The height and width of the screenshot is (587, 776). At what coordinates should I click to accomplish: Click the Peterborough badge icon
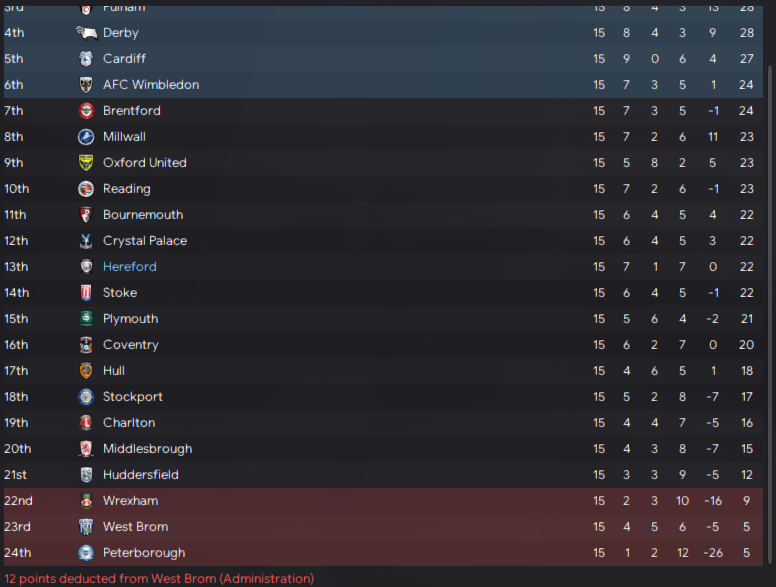tap(86, 553)
